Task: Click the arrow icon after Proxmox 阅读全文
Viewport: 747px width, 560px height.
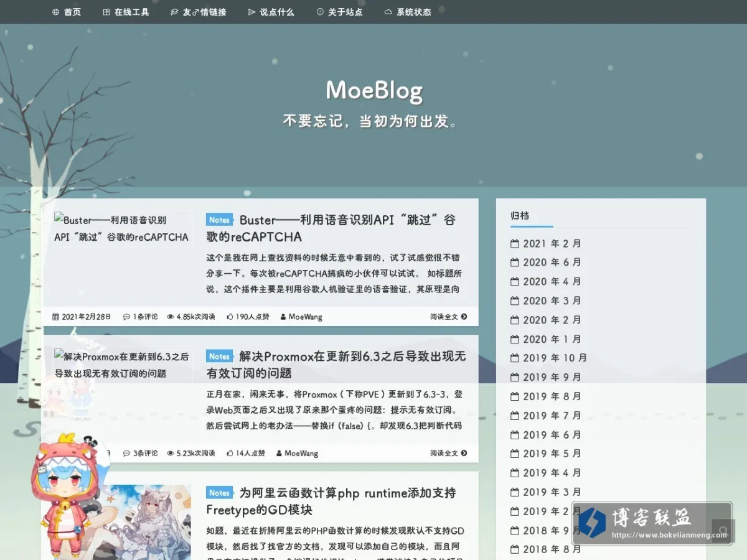Action: pyautogui.click(x=464, y=453)
